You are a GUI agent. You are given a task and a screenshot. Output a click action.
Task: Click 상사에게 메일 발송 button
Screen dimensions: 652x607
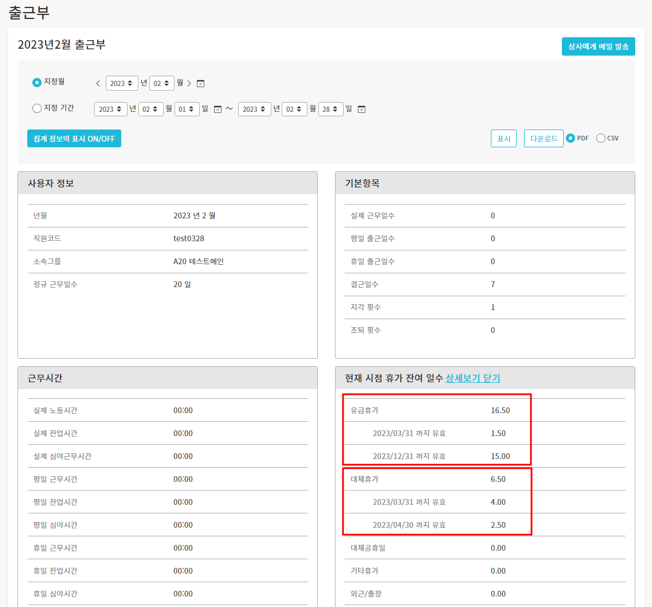click(x=598, y=46)
